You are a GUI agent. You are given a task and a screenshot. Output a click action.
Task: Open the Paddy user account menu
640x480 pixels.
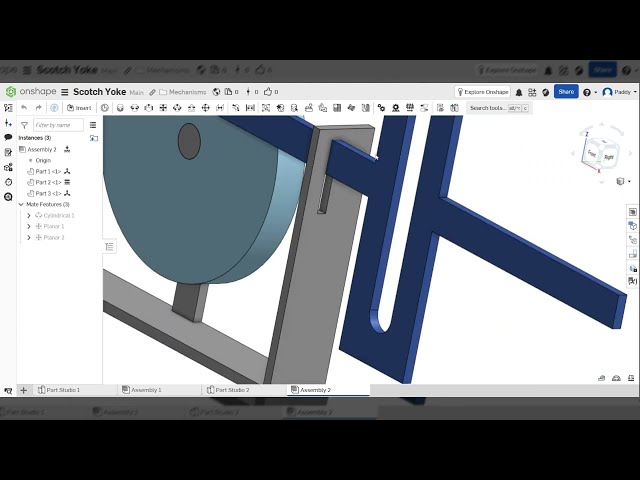click(x=620, y=92)
